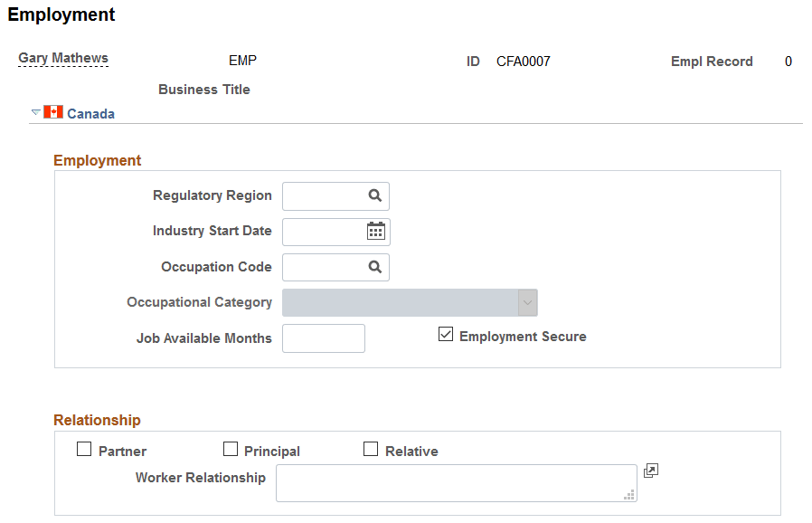The height and width of the screenshot is (523, 812).
Task: Uncheck the Employment Secure checkbox
Action: [446, 334]
